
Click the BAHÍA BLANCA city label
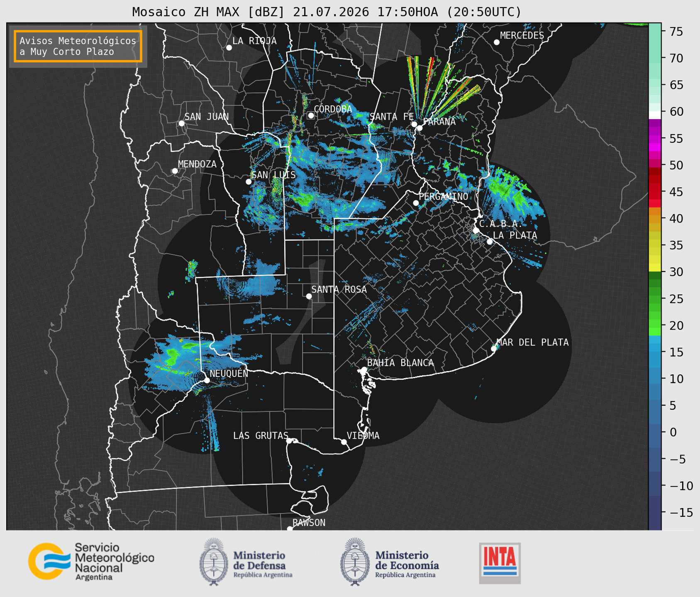[x=400, y=363]
